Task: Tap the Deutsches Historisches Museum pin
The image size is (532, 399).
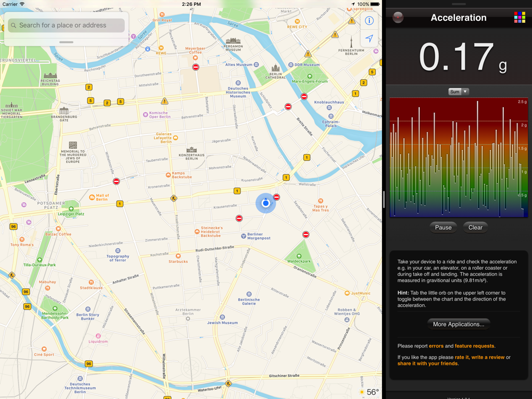Action: pos(238,83)
